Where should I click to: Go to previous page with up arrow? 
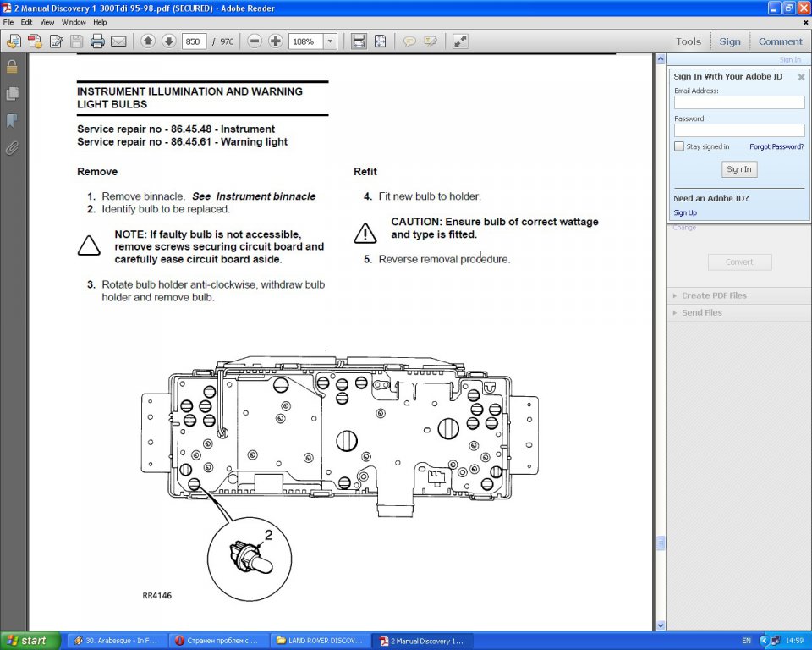[147, 41]
